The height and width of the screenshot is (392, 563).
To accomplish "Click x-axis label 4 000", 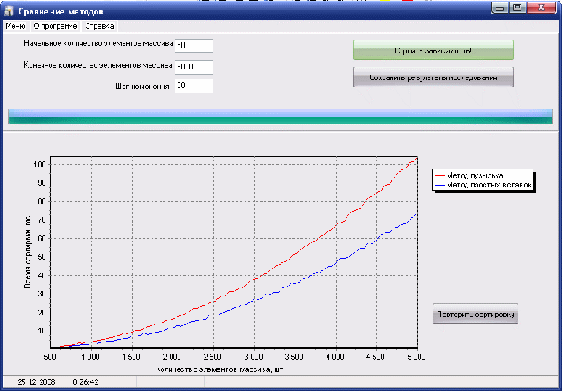I will pos(335,357).
